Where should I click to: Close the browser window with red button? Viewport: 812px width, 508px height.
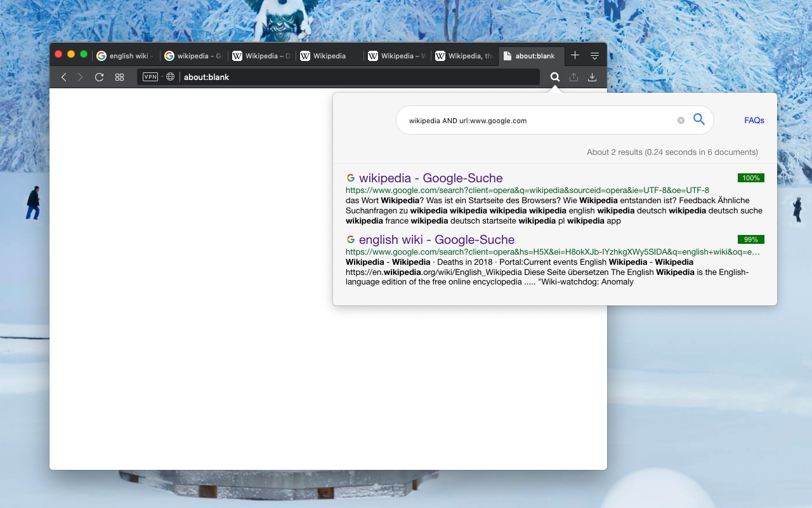click(x=58, y=55)
